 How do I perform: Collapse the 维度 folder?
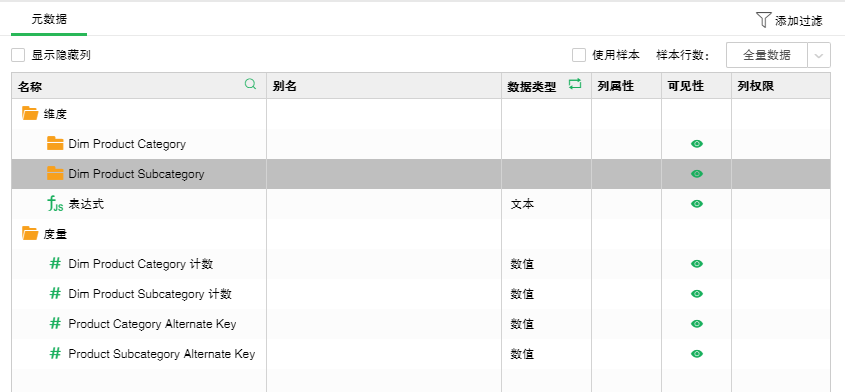tap(30, 113)
